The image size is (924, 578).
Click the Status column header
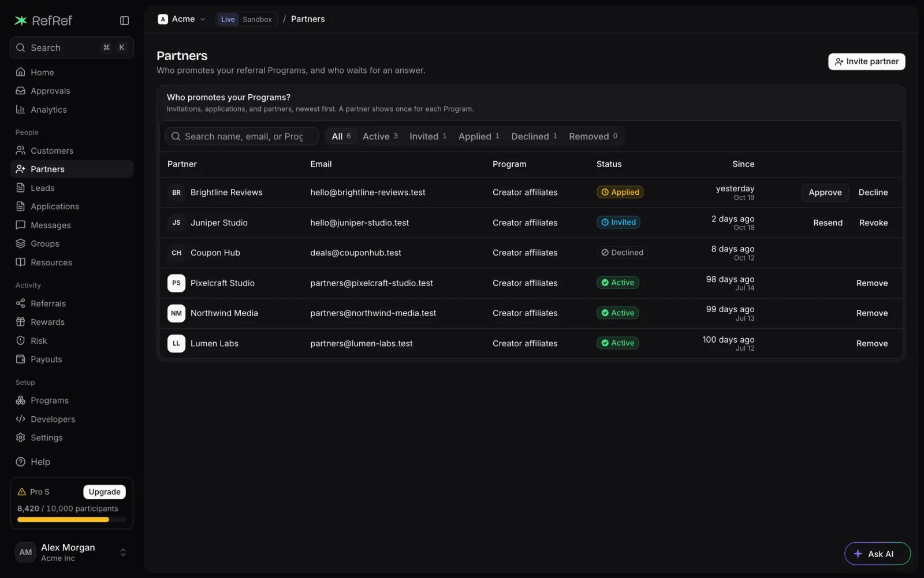[x=609, y=164]
